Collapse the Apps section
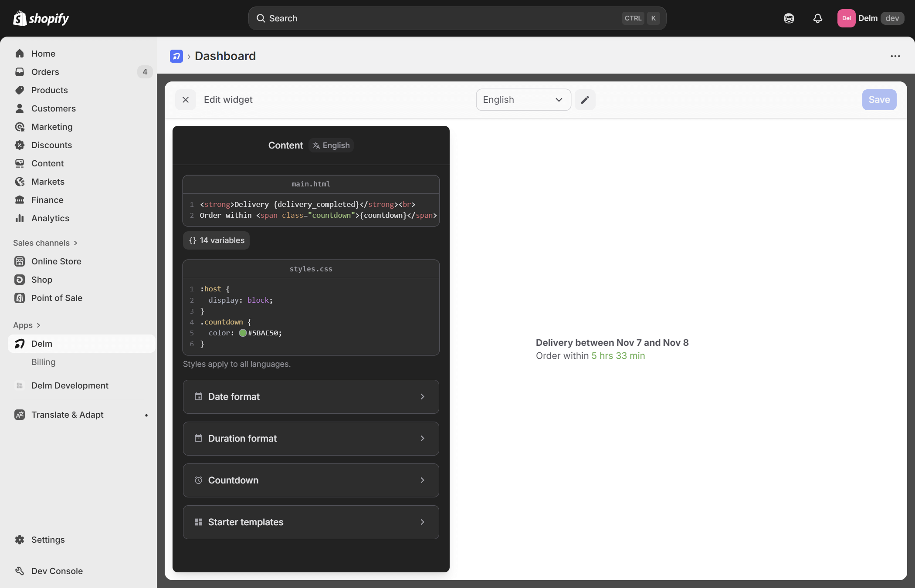 27,325
